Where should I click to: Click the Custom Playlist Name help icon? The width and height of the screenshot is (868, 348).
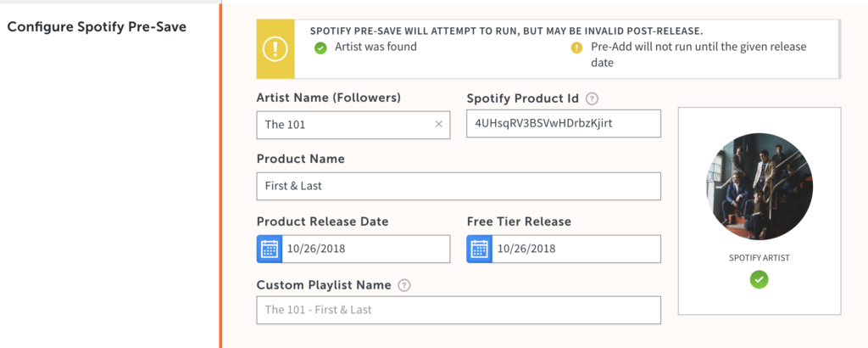pos(404,285)
